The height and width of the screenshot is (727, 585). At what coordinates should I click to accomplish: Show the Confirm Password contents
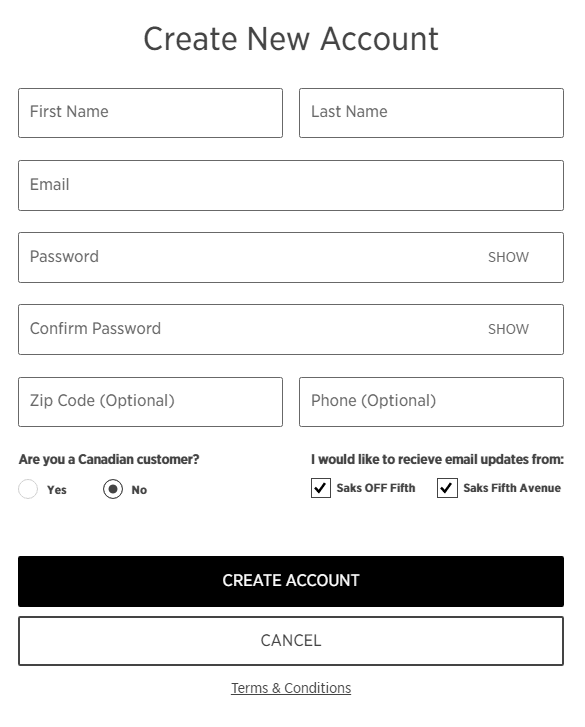[x=508, y=329]
